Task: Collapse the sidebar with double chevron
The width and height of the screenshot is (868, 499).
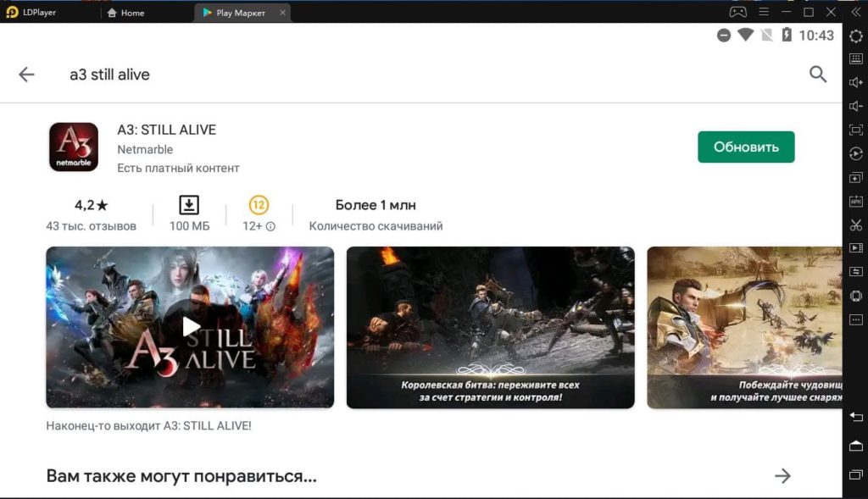Action: [856, 12]
